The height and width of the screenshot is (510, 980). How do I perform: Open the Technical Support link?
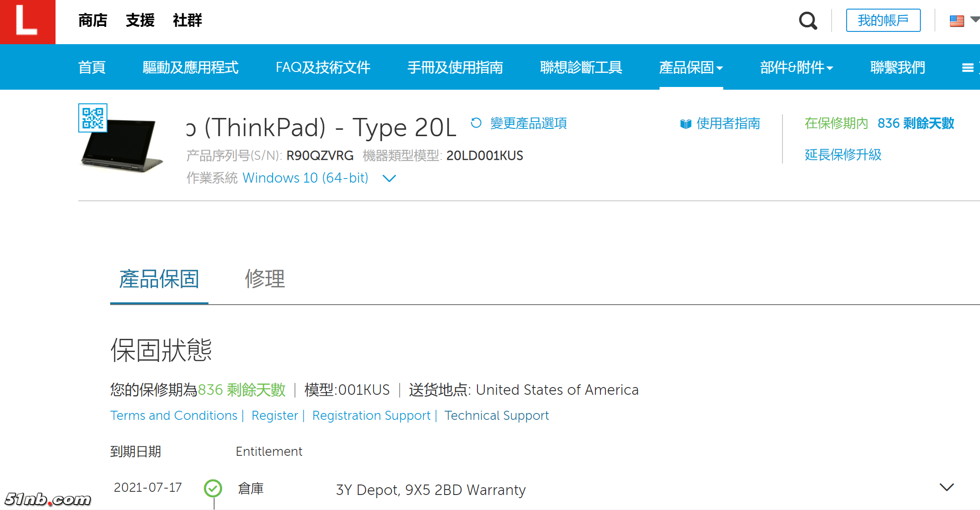(497, 415)
